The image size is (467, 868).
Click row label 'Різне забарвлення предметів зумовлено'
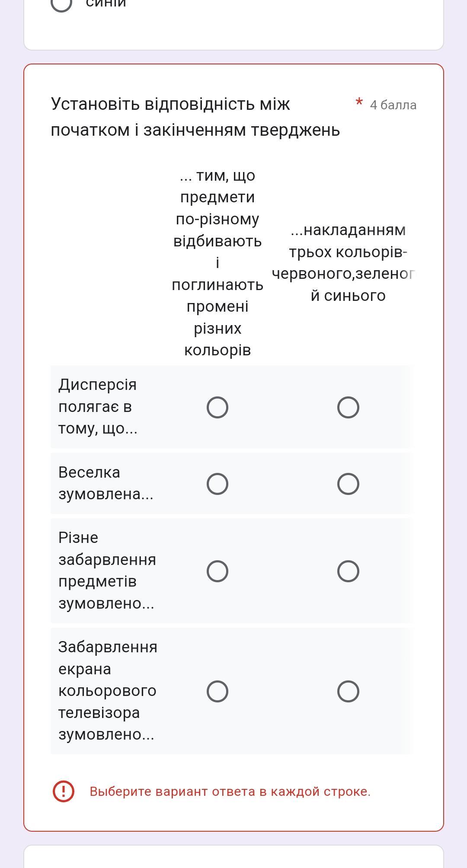(107, 570)
